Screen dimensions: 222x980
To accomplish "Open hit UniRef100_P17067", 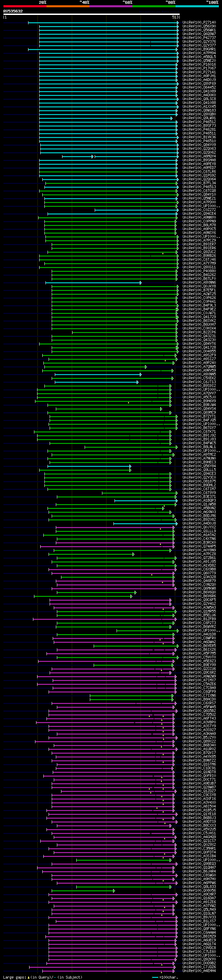I will click(199, 68).
